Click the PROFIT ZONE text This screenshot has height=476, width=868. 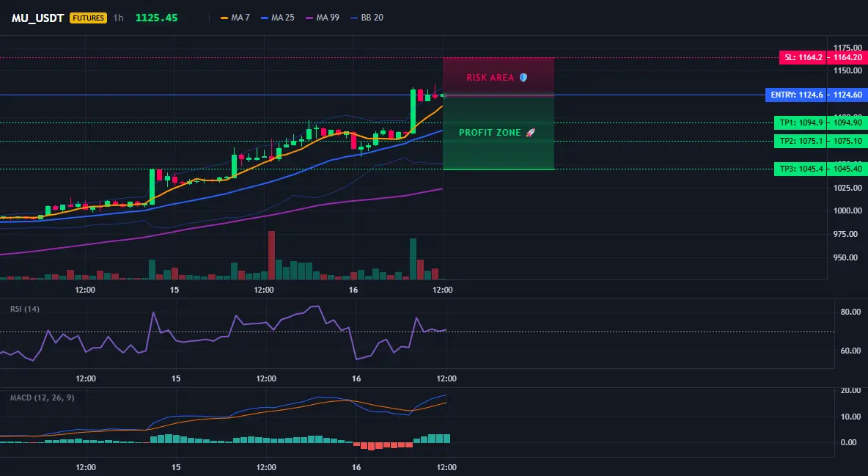point(490,133)
